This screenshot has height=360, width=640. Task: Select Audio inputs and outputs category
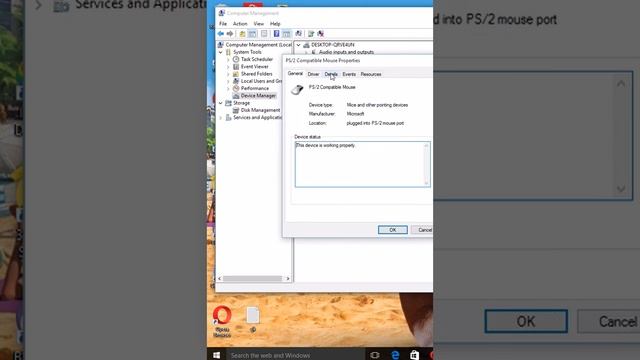(346, 52)
